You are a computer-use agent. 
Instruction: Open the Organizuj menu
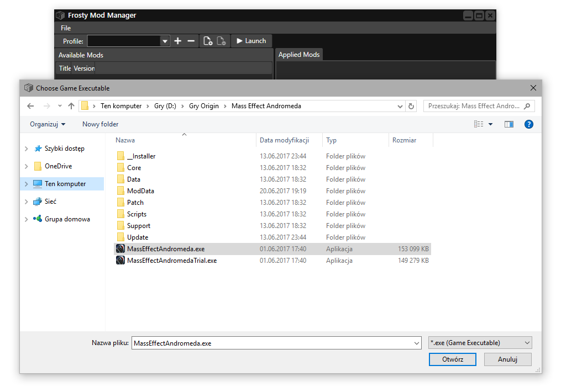(48, 124)
